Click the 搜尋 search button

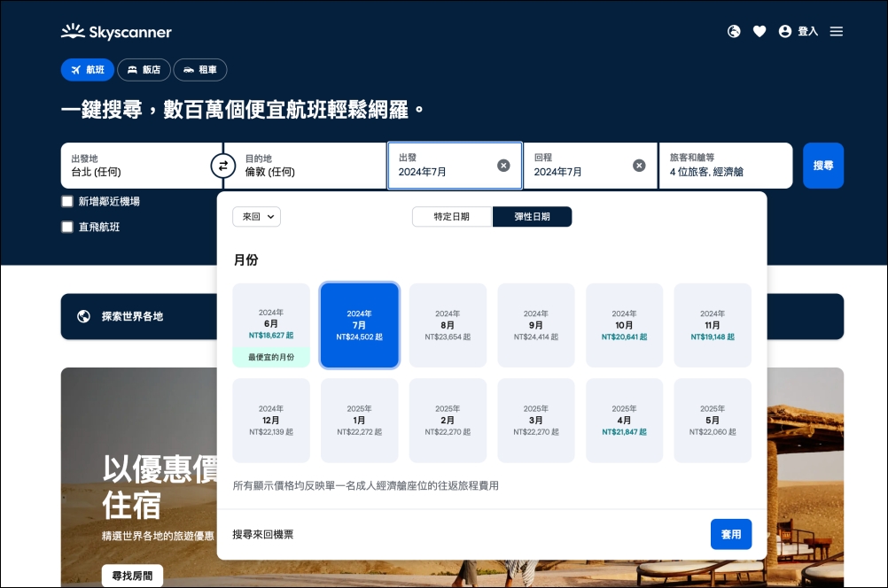click(x=823, y=166)
